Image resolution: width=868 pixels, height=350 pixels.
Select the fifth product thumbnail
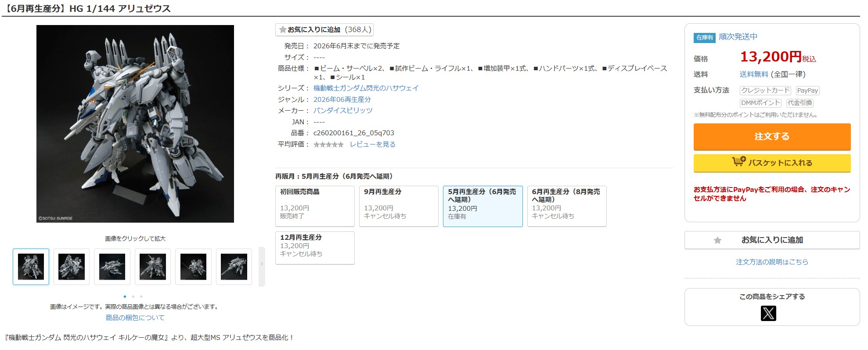point(193,267)
